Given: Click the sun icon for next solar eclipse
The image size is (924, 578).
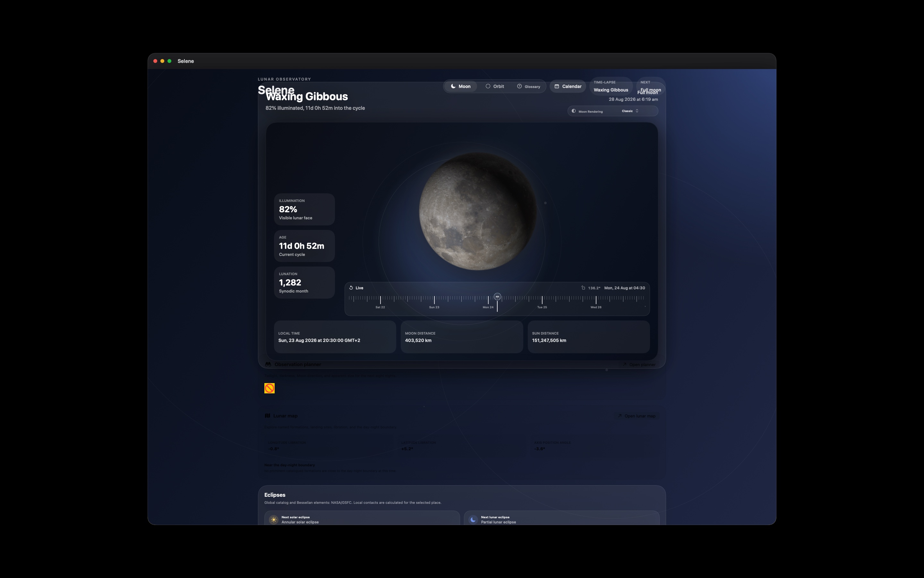Looking at the screenshot, I should [x=274, y=520].
